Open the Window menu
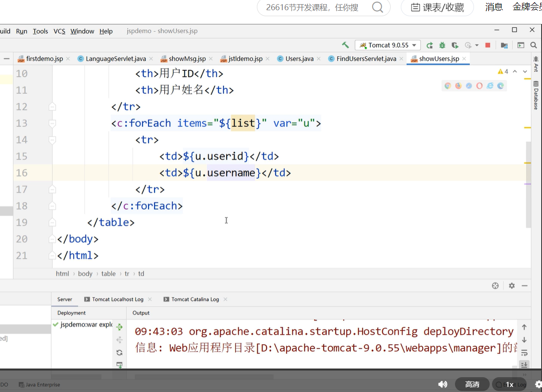 [x=82, y=31]
